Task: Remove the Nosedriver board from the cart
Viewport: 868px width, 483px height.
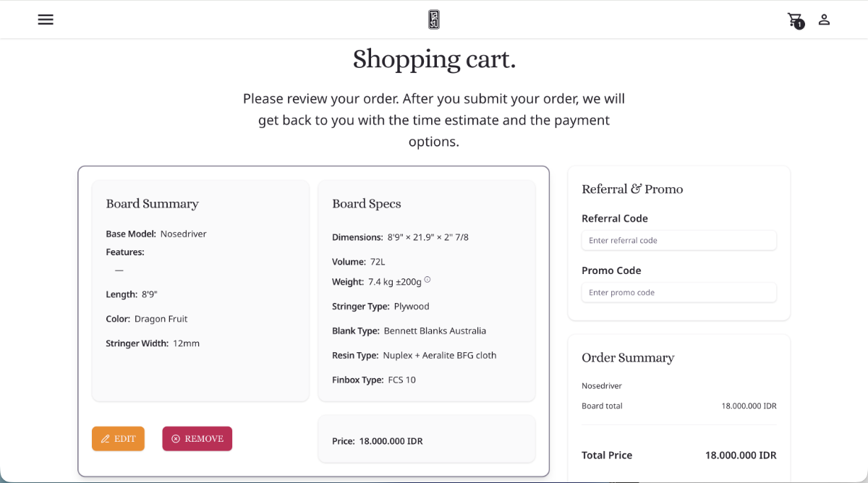Action: pyautogui.click(x=197, y=438)
